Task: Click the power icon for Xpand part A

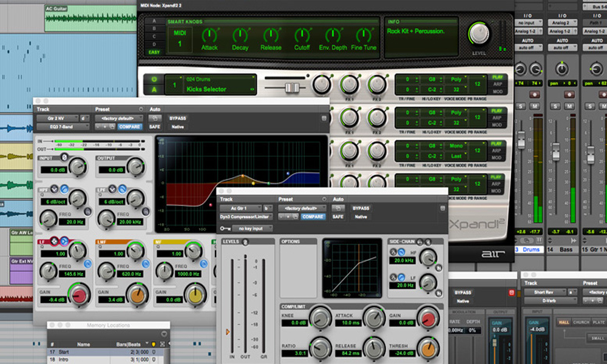Action: 154,79
